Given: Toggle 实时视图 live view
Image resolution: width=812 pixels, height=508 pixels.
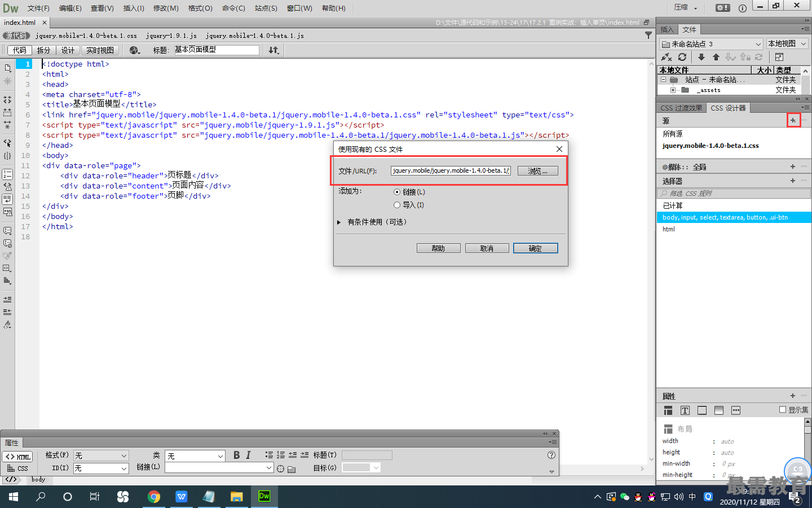Looking at the screenshot, I should pos(100,50).
